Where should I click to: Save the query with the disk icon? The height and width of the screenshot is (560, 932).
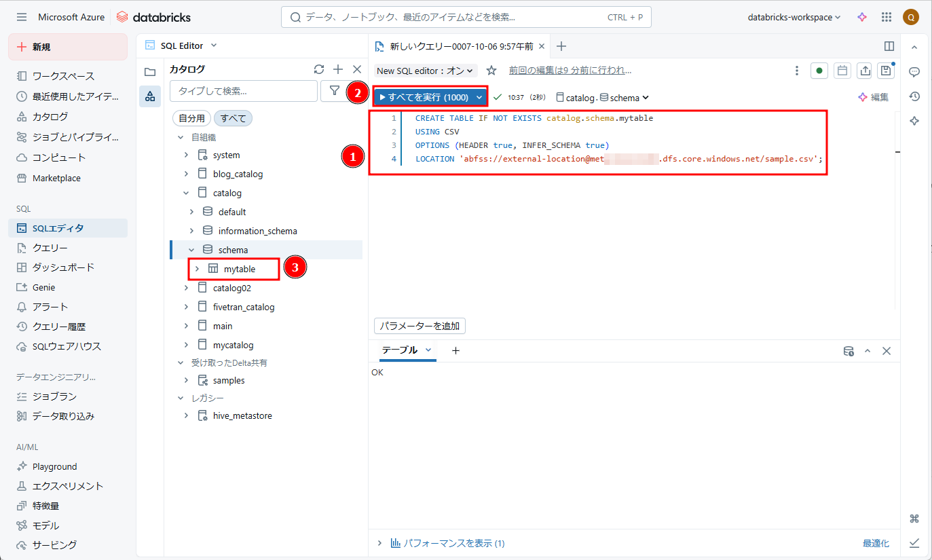(886, 71)
